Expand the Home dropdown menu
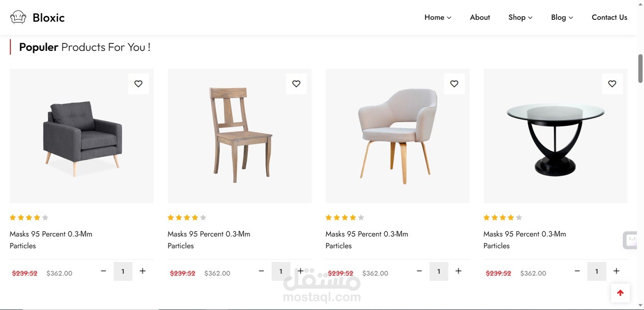 coord(438,17)
